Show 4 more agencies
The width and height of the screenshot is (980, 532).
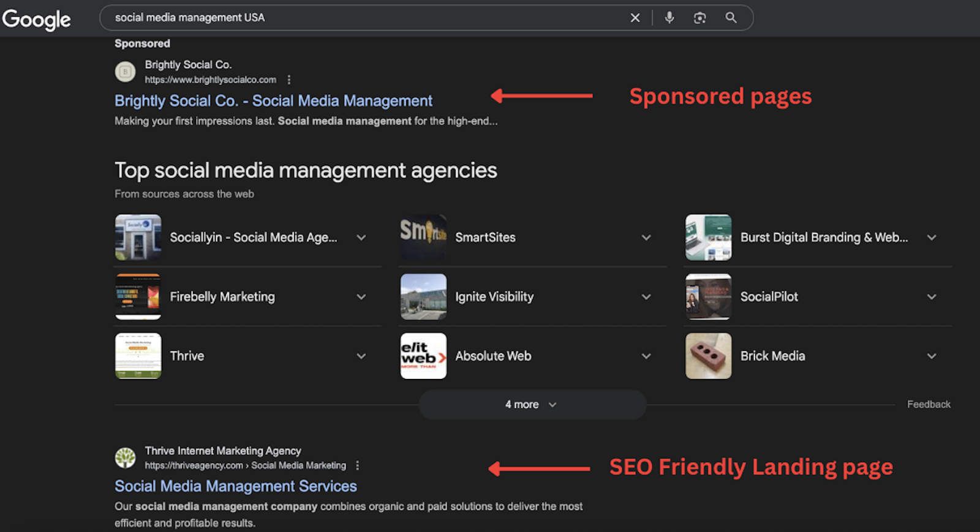click(x=532, y=405)
